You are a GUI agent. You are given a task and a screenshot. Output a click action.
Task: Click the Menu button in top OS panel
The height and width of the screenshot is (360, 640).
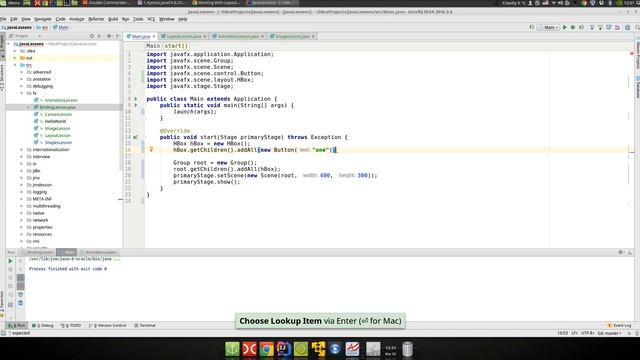coord(11,3)
